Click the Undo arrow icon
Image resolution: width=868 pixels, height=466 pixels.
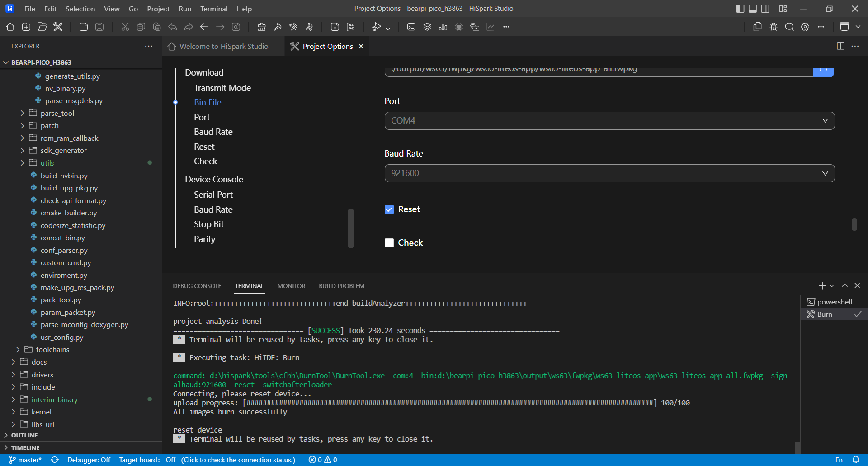tap(173, 27)
